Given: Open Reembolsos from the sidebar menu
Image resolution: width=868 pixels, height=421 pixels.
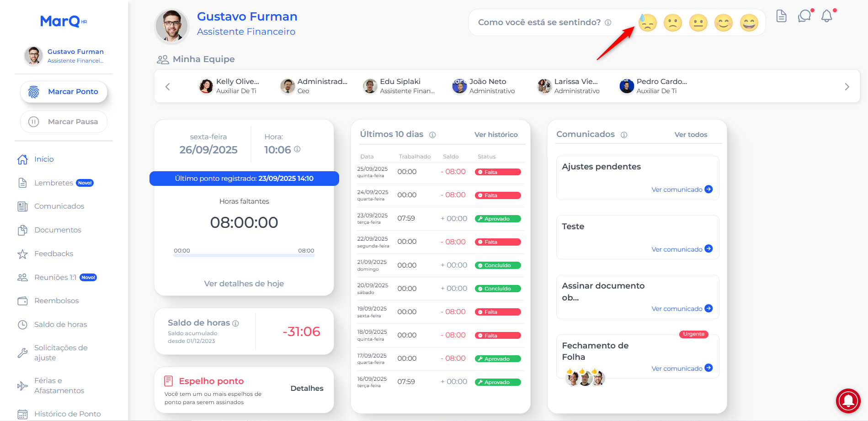Looking at the screenshot, I should click(x=56, y=301).
